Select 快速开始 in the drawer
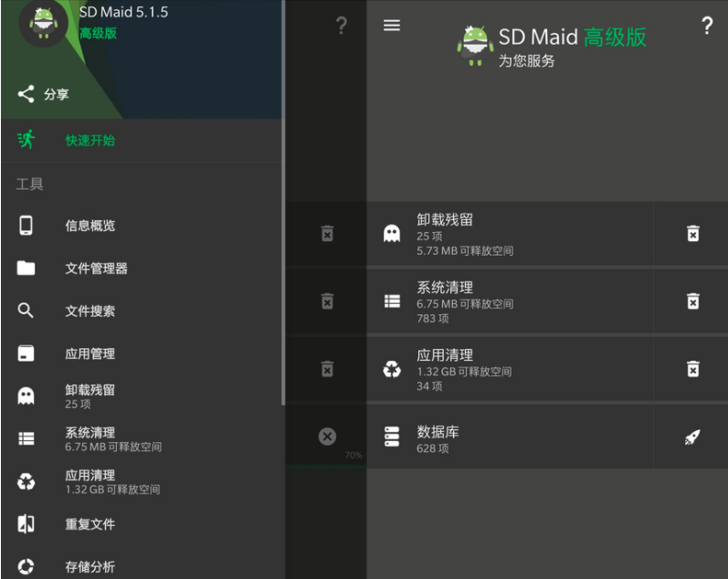 [142, 141]
